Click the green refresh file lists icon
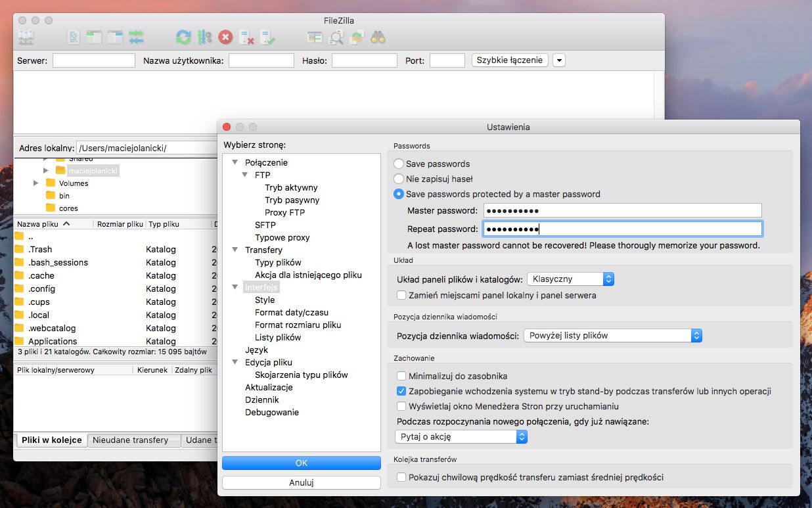Screen dimensions: 812x508 coord(183,37)
